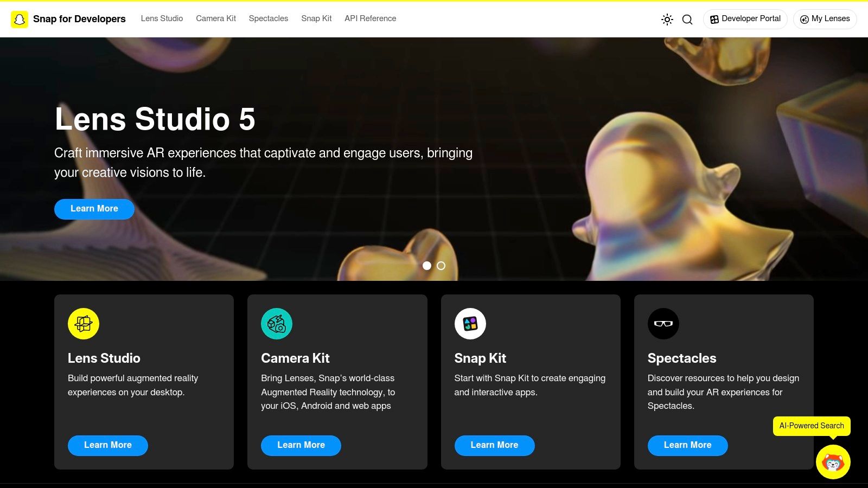Select the second carousel slide dot

point(441,266)
